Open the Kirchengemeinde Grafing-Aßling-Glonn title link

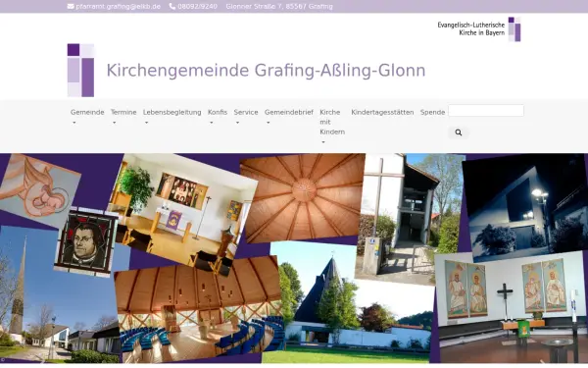coord(266,71)
